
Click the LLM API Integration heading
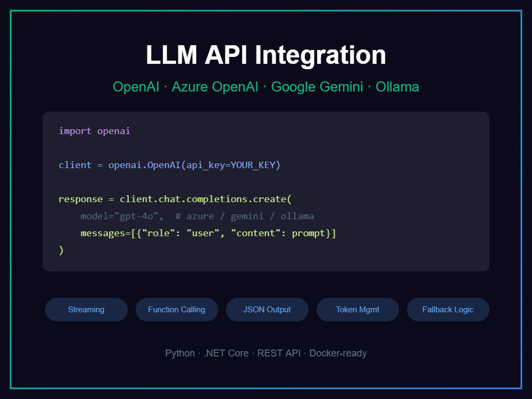266,55
